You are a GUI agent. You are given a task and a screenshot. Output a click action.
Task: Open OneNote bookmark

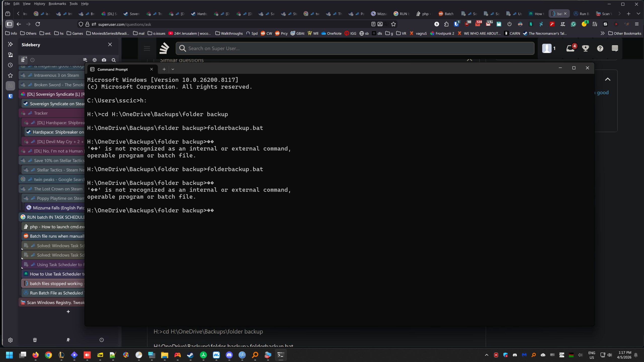332,33
